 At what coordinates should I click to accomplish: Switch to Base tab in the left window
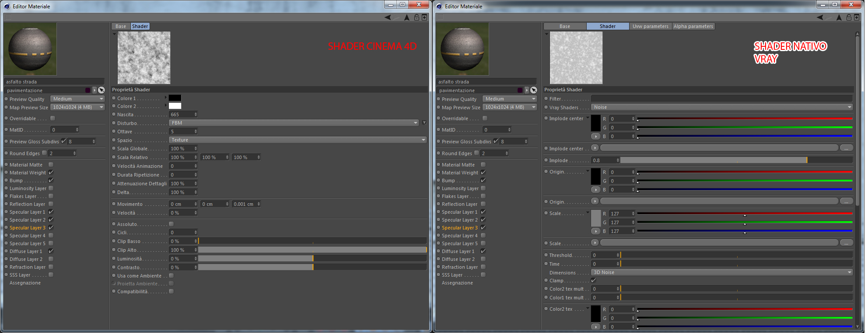tap(121, 26)
